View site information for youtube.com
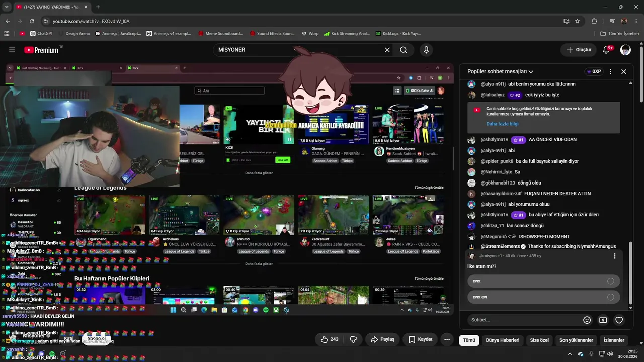 point(46,21)
